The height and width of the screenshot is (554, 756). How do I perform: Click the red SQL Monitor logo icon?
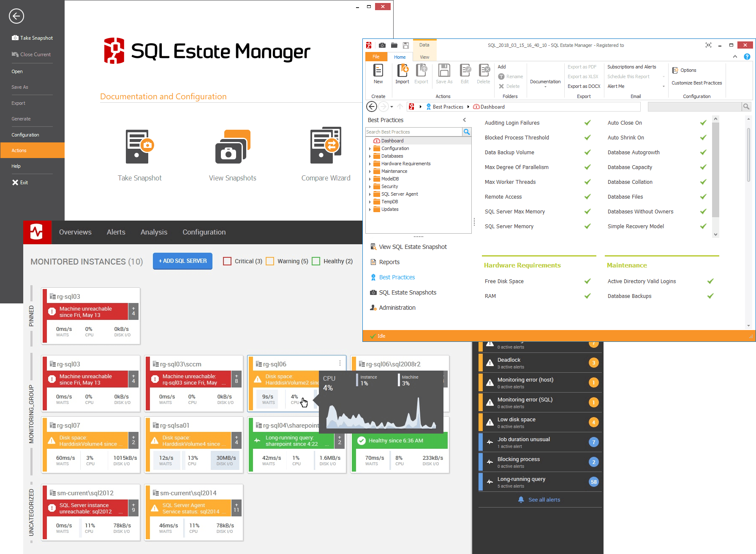tap(36, 232)
